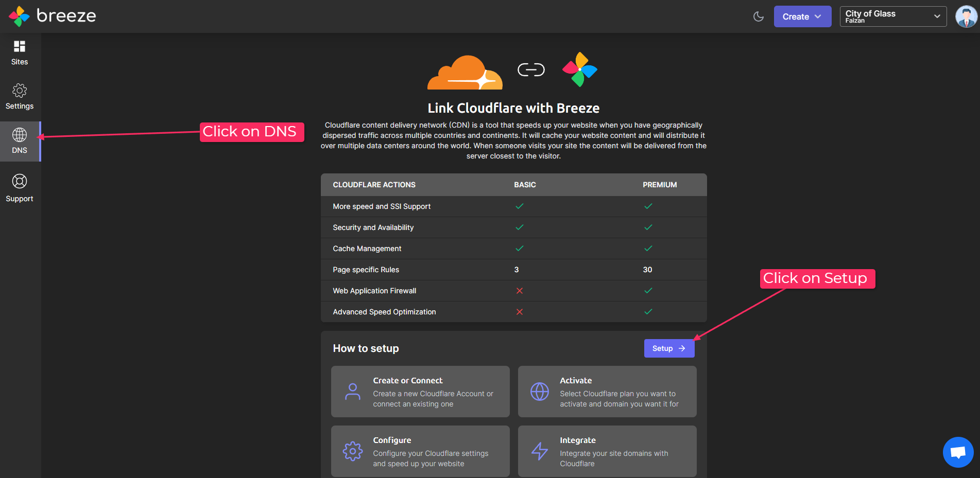The image size is (980, 478).
Task: Click the person icon in Create or Connect
Action: point(353,392)
